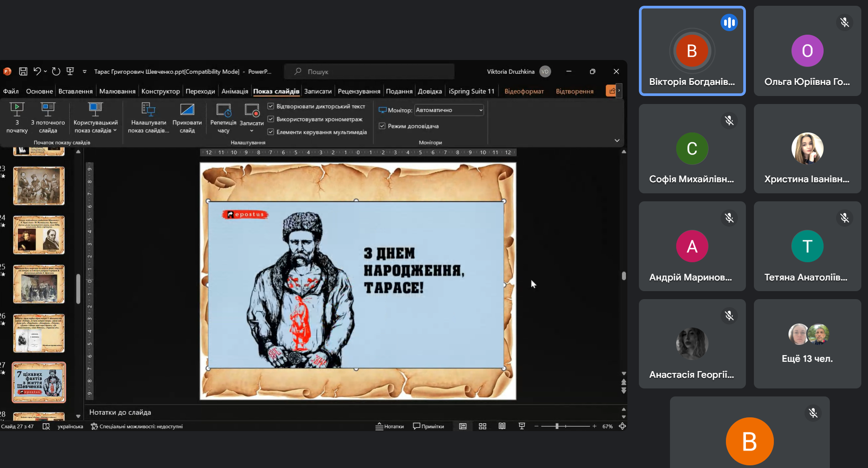The height and width of the screenshot is (468, 868).
Task: Toggle Presenter View checkbox
Action: click(x=382, y=126)
